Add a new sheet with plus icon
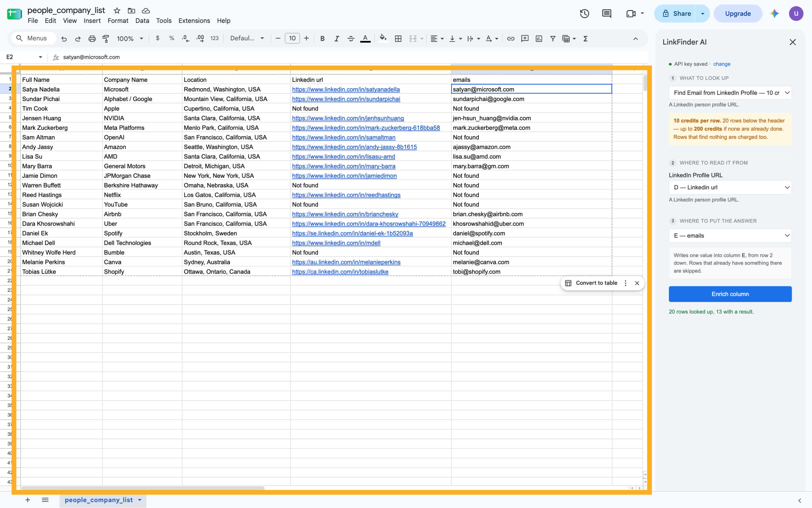 28,500
